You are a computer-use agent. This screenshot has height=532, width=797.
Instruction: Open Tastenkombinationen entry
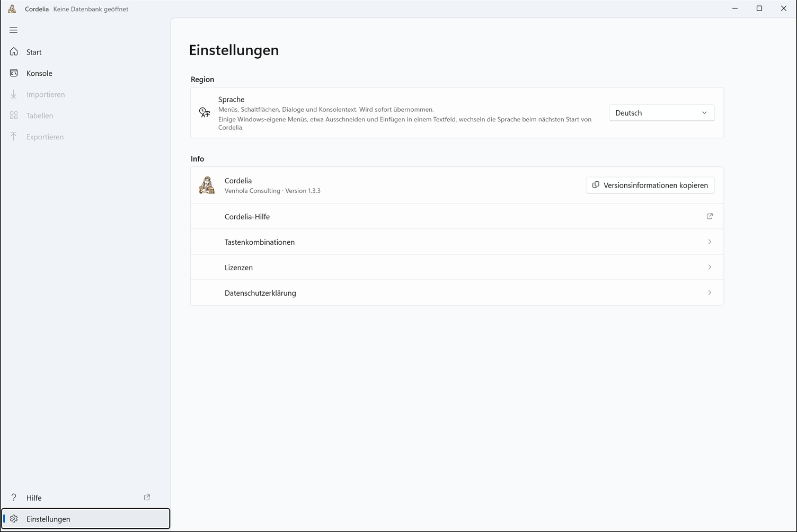pos(457,242)
